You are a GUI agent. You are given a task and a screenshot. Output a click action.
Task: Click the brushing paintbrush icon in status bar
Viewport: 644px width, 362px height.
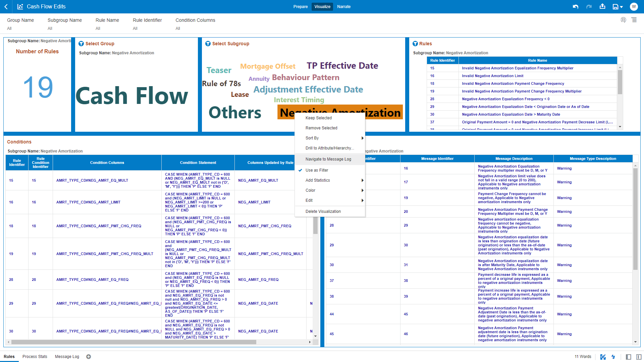[x=603, y=357]
